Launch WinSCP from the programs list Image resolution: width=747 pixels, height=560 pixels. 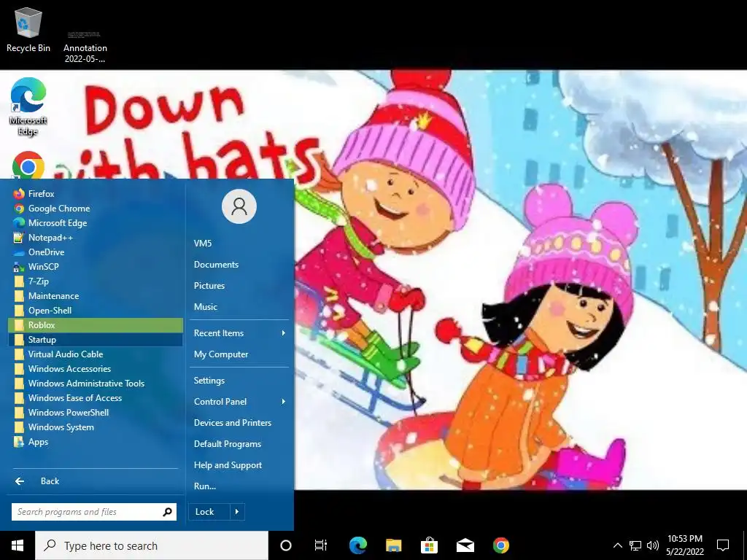(96, 267)
